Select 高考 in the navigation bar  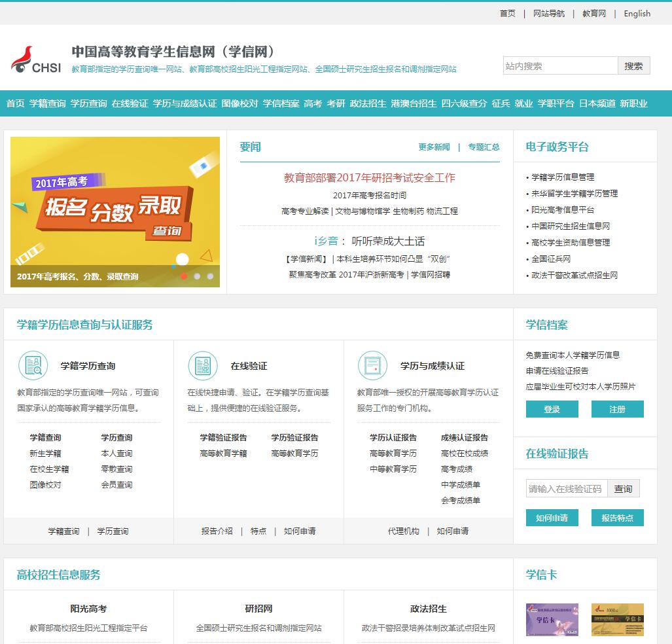313,103
